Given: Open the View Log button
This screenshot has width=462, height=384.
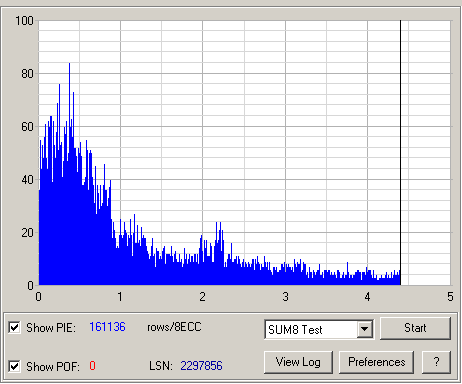Looking at the screenshot, I should tap(298, 362).
